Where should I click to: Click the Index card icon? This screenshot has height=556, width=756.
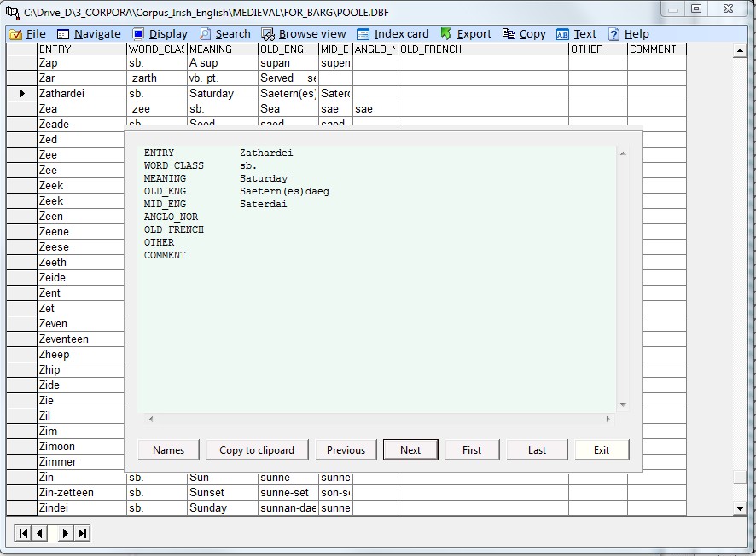tap(363, 34)
